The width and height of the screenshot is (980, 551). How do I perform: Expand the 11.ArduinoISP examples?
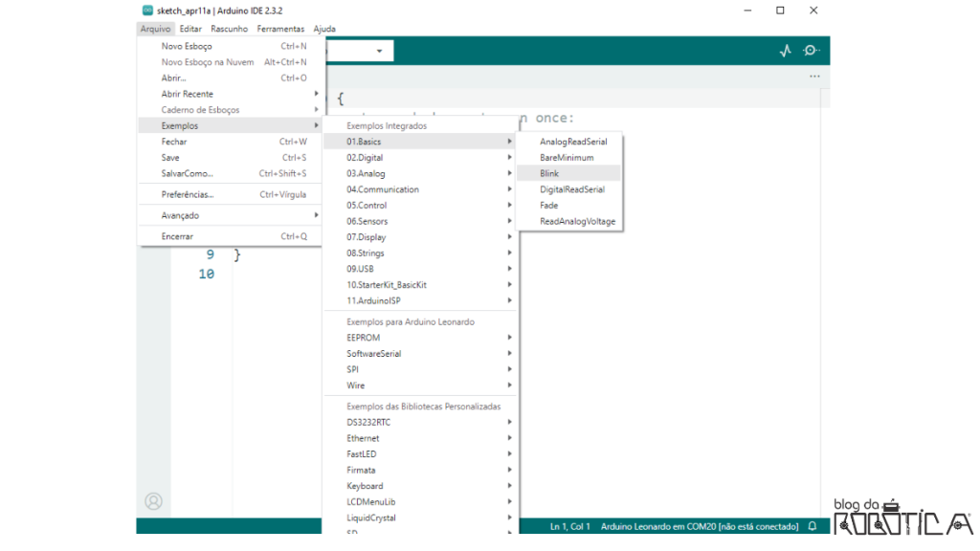420,301
